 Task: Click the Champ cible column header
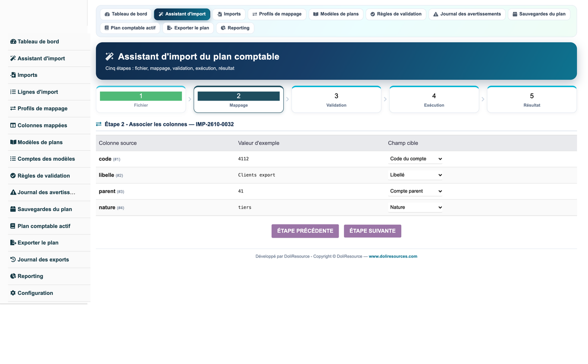(x=403, y=143)
